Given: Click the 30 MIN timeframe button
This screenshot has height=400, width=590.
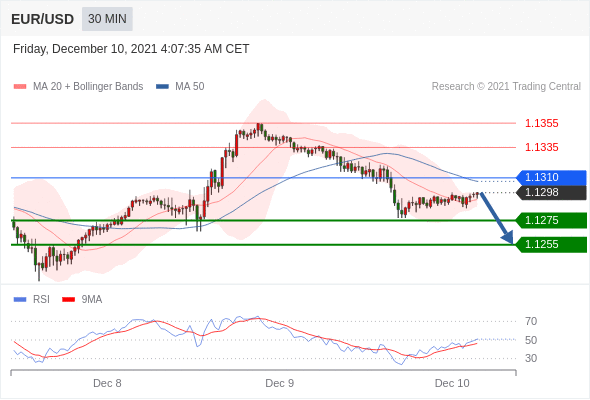Looking at the screenshot, I should click(x=107, y=19).
